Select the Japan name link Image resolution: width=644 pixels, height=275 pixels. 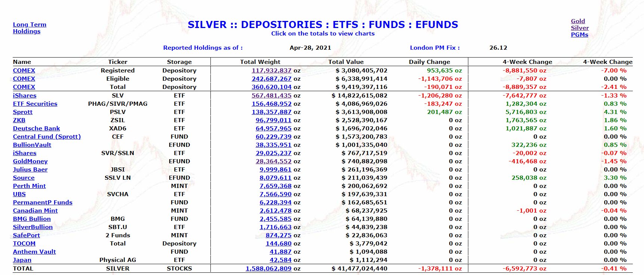coord(22,260)
